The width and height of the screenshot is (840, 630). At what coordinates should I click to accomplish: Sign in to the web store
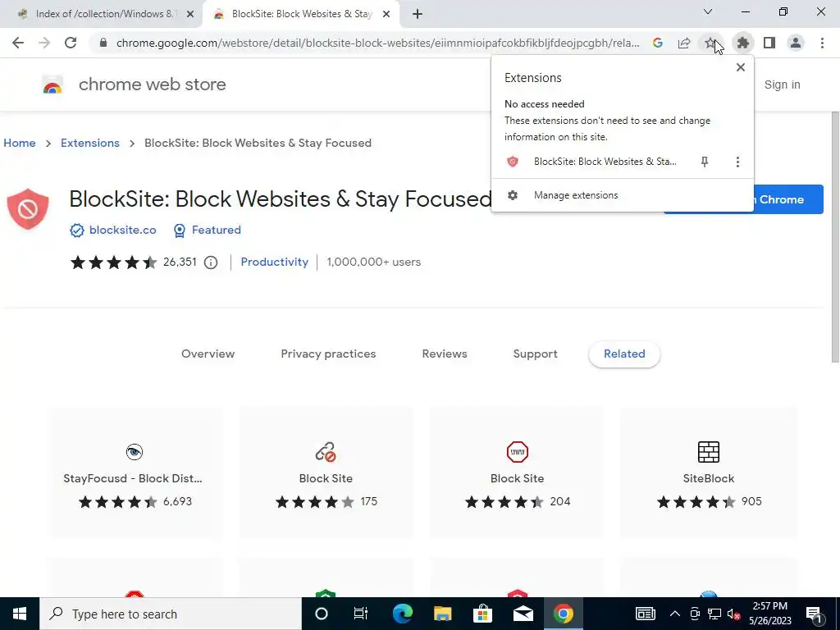[x=782, y=84]
